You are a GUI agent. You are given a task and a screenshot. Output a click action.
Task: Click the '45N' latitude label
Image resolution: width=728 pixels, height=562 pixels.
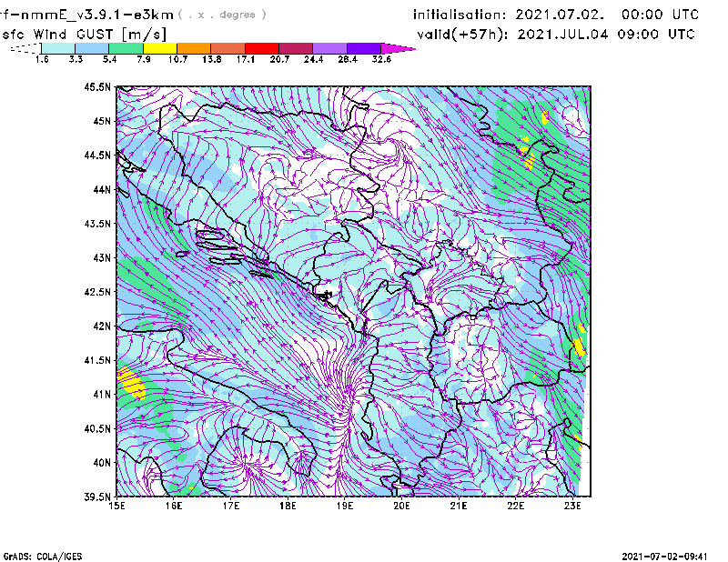(x=102, y=121)
